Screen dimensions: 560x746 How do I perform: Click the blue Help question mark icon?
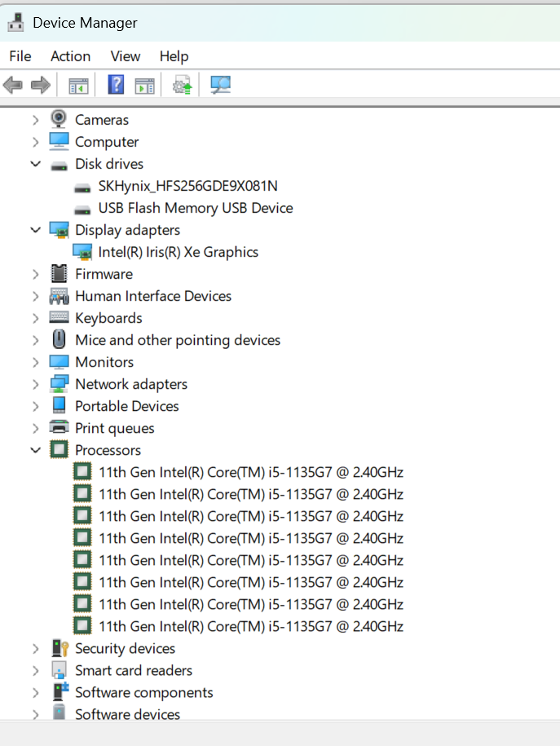coord(116,85)
